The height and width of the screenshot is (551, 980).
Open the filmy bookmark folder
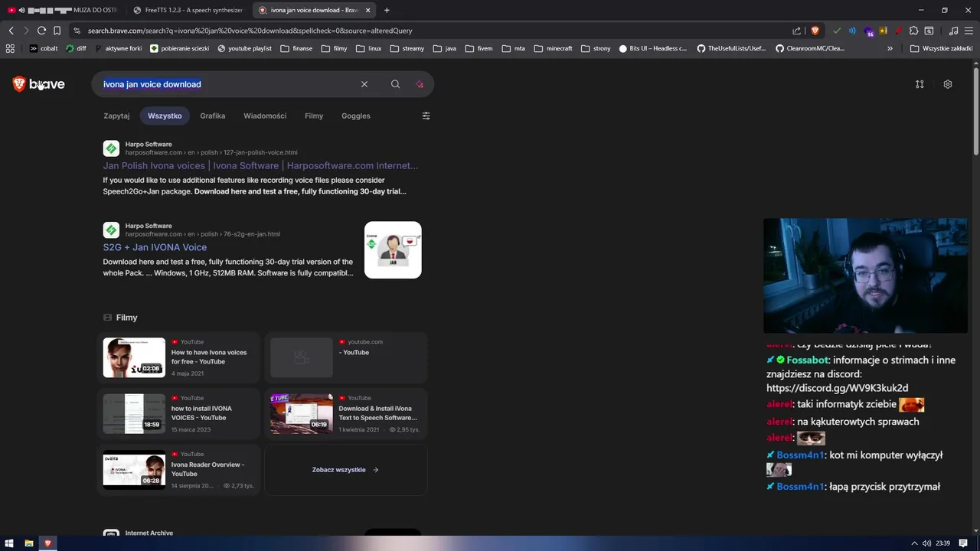pos(335,48)
